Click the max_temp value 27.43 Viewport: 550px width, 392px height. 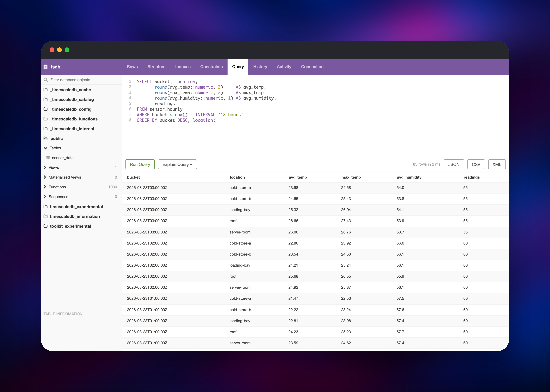[x=346, y=221]
